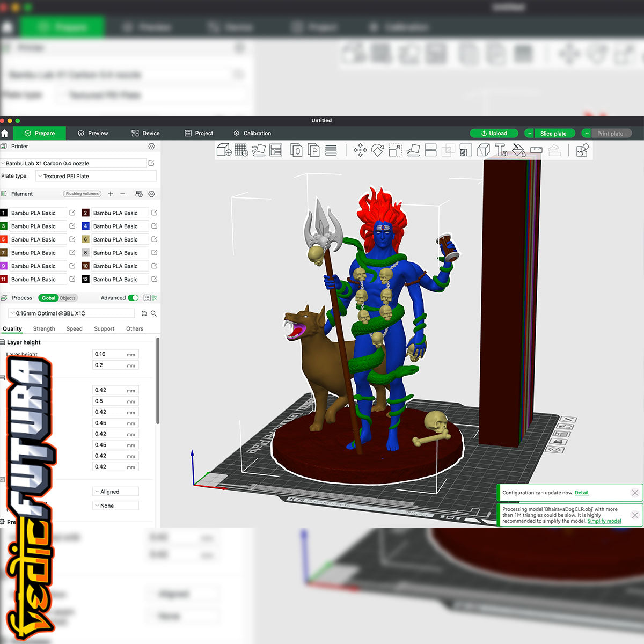Open the Color painting bucket tool

(x=518, y=150)
